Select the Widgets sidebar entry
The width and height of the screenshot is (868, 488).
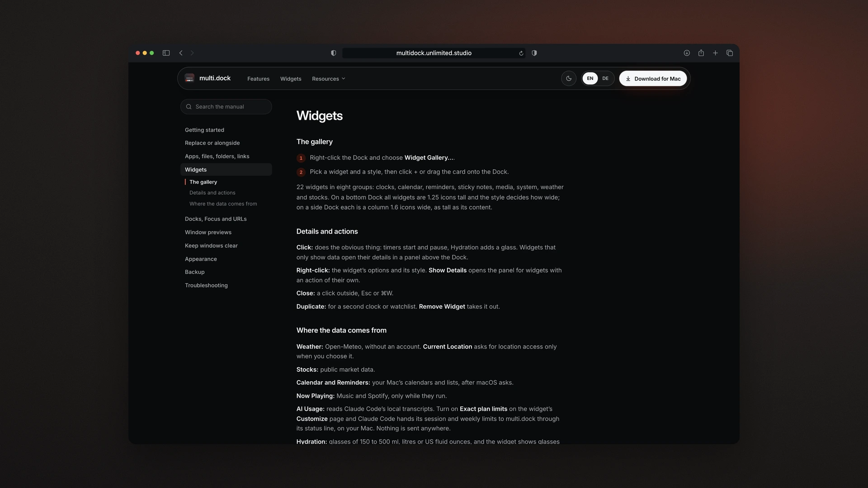(x=226, y=169)
